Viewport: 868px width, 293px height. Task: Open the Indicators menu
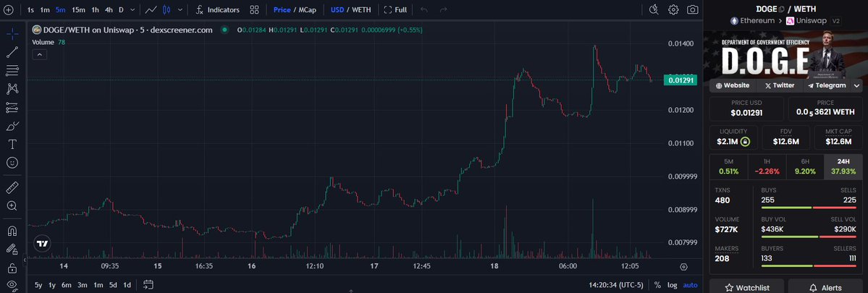(x=218, y=9)
